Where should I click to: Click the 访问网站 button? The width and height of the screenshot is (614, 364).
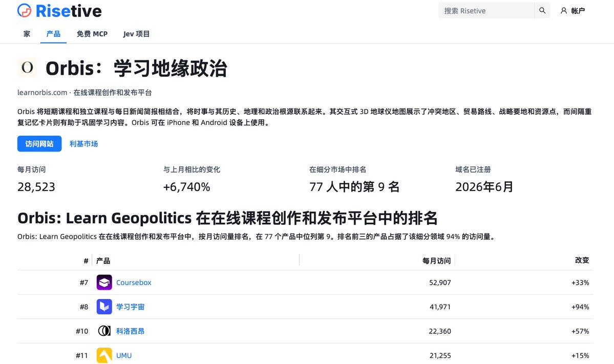click(39, 144)
